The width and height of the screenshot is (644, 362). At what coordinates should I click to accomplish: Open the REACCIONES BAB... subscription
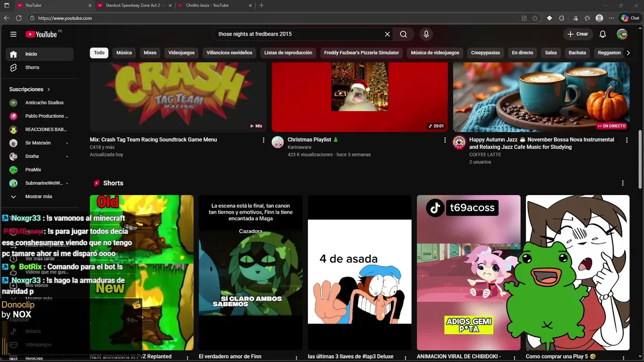(x=40, y=129)
